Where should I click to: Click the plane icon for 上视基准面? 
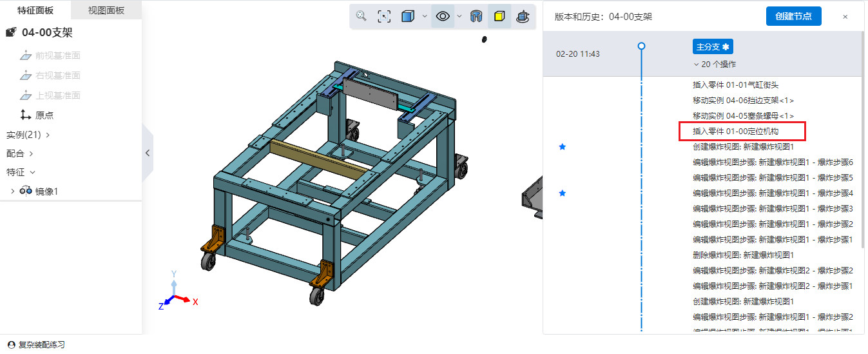(x=25, y=95)
